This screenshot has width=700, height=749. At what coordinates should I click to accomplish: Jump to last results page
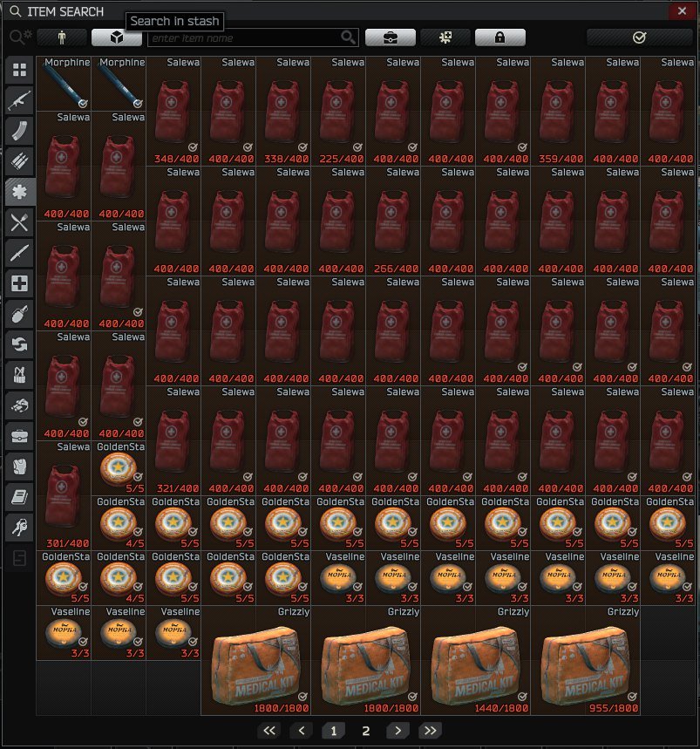click(431, 731)
